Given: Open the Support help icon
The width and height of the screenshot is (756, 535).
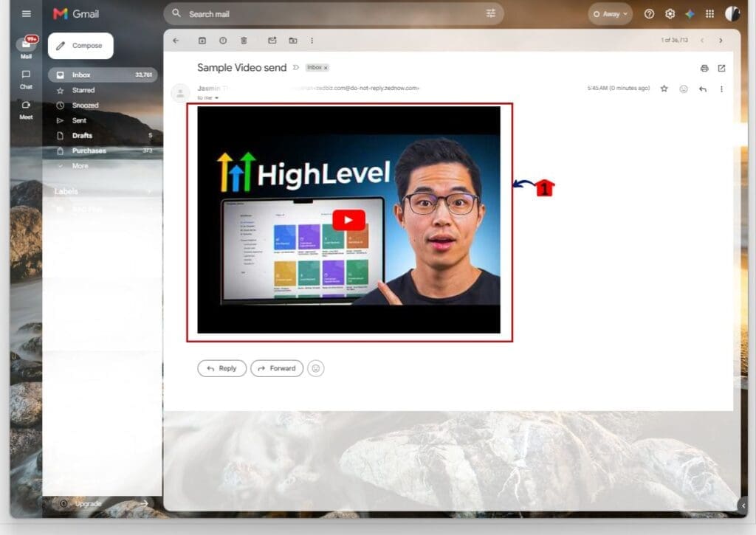Looking at the screenshot, I should point(650,14).
